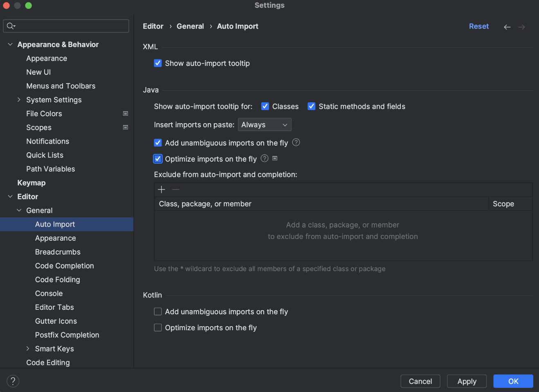Select Code Completion in the sidebar
Screen dimensions: 539x392
pyautogui.click(x=65, y=266)
